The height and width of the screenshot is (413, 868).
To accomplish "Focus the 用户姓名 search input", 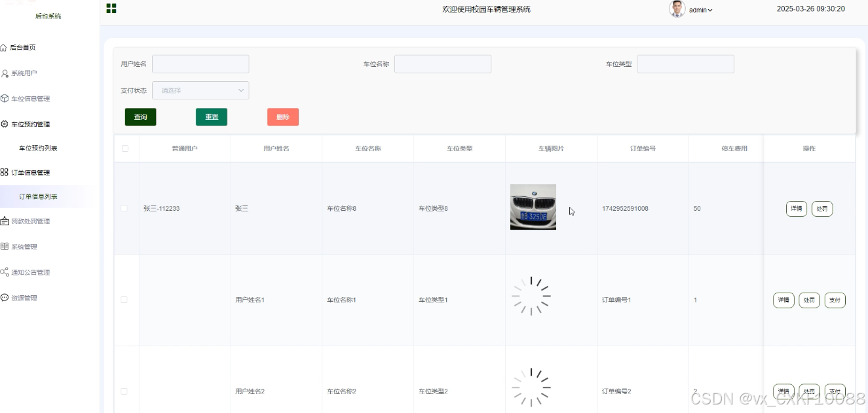I will (x=200, y=64).
